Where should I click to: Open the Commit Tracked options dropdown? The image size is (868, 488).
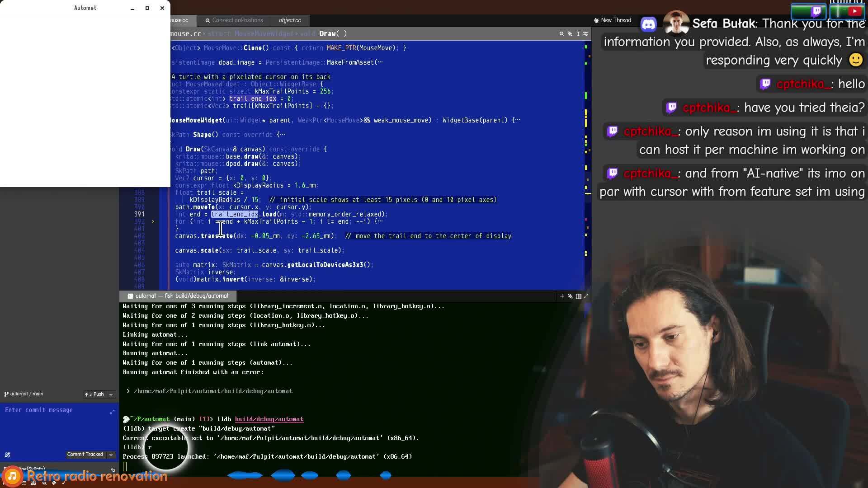click(111, 455)
